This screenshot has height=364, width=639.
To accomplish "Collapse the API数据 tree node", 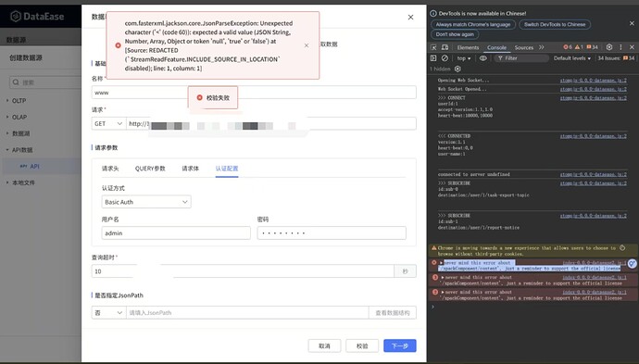I will 7,150.
